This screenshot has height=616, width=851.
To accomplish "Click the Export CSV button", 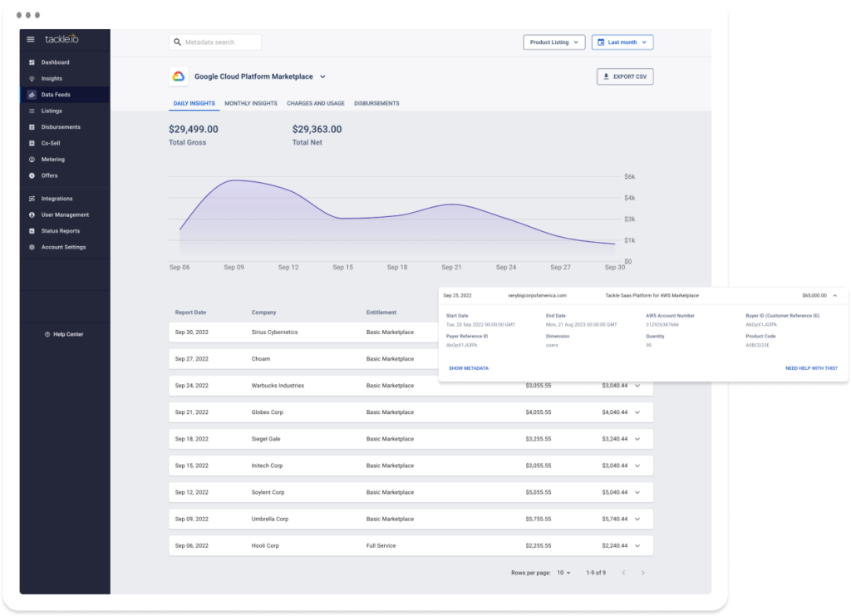I will point(625,76).
